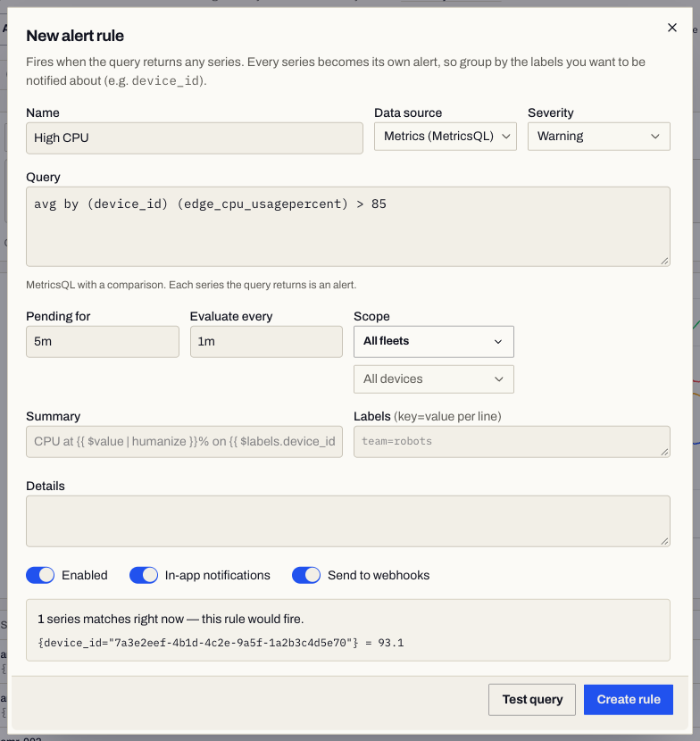Screen dimensions: 700x741
Task: Open the Severity dropdown showing Warning
Action: click(598, 137)
